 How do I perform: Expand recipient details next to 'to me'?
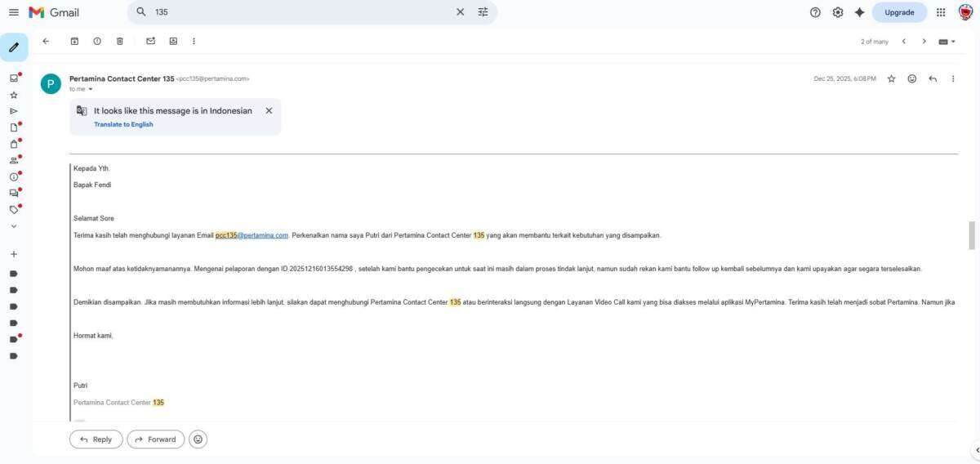(x=91, y=89)
